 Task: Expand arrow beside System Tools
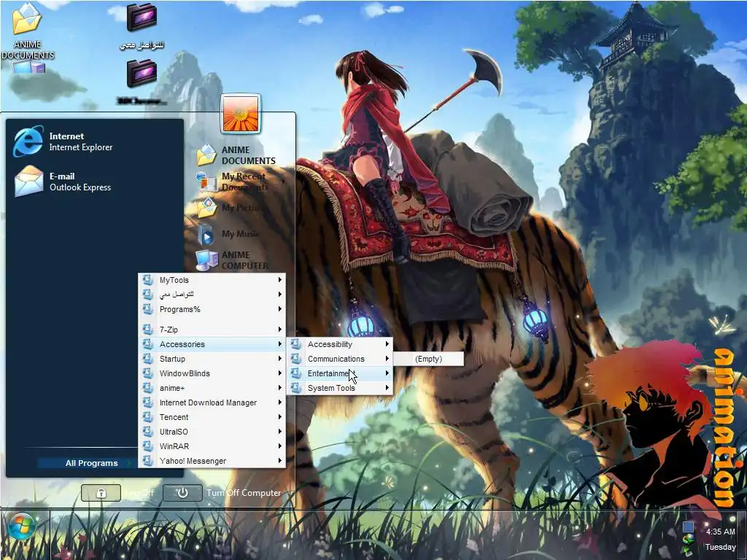(x=387, y=388)
